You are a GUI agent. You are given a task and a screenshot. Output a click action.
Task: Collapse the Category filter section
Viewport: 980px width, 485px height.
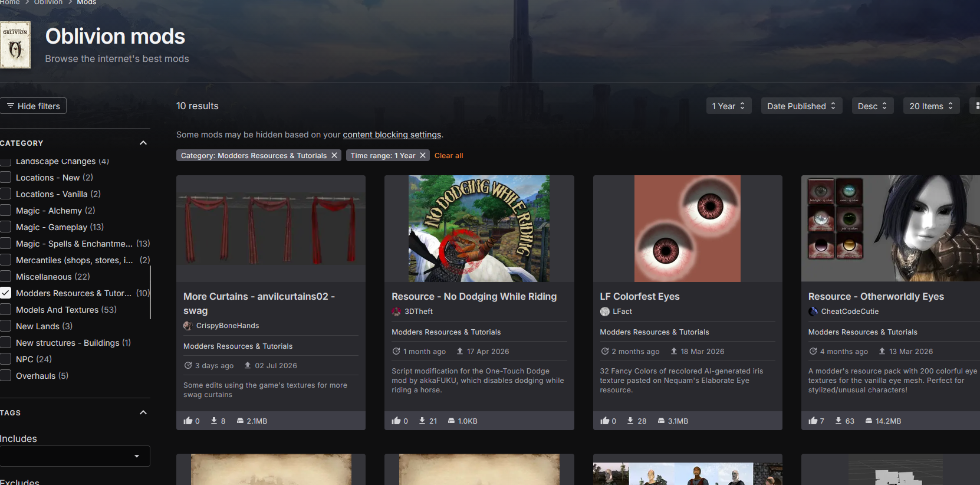point(143,143)
